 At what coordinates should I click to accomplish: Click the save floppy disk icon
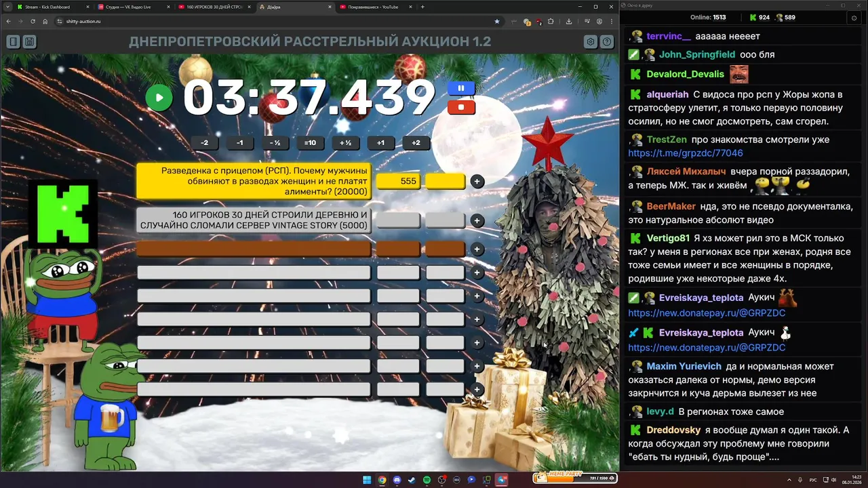(29, 42)
